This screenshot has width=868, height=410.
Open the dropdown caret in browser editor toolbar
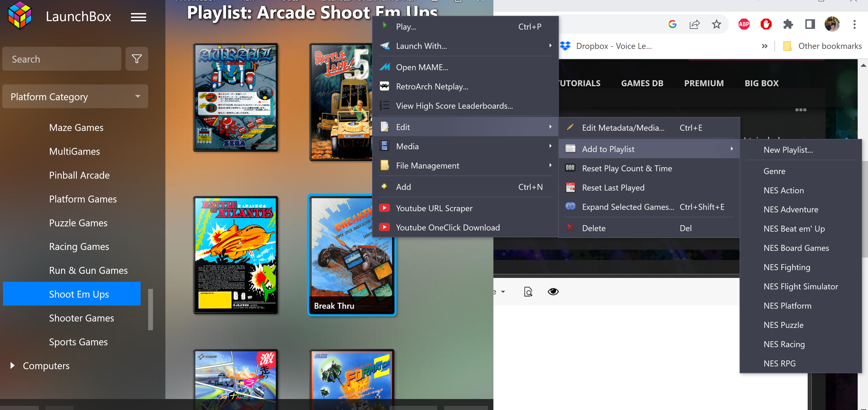[503, 292]
